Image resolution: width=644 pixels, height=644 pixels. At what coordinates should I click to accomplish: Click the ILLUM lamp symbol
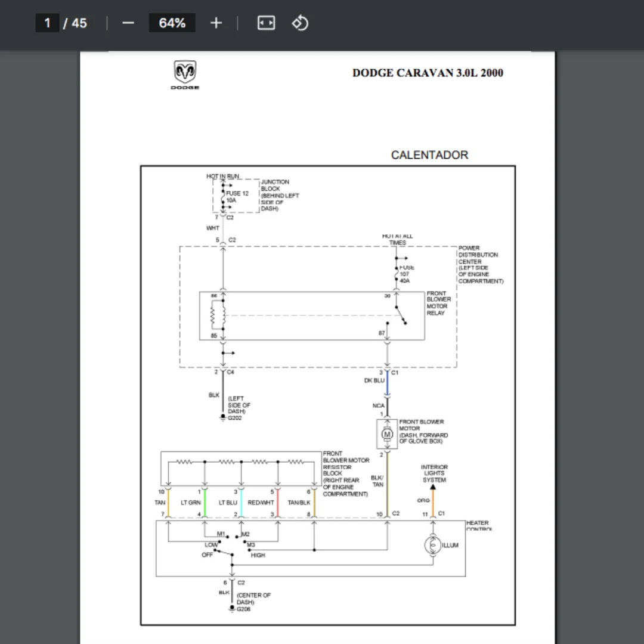pyautogui.click(x=432, y=545)
